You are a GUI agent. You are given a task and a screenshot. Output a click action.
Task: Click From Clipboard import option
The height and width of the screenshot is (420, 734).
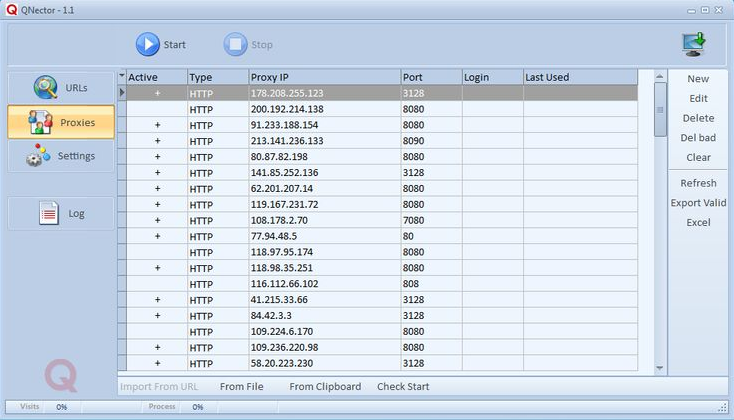coord(325,387)
